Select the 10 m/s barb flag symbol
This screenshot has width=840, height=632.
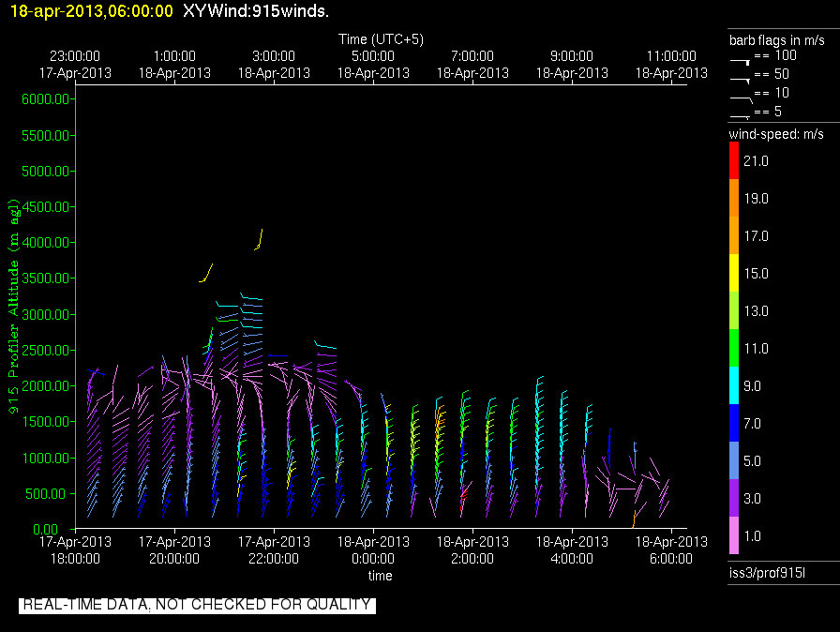click(741, 96)
